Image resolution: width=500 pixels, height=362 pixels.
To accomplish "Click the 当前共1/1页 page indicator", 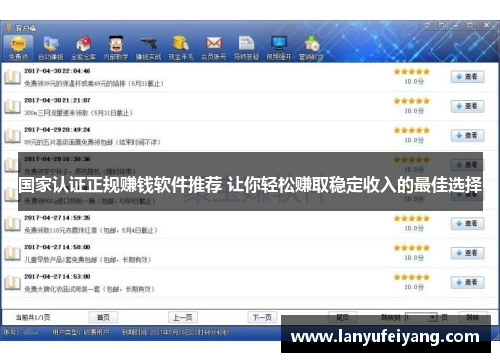I will (x=33, y=317).
